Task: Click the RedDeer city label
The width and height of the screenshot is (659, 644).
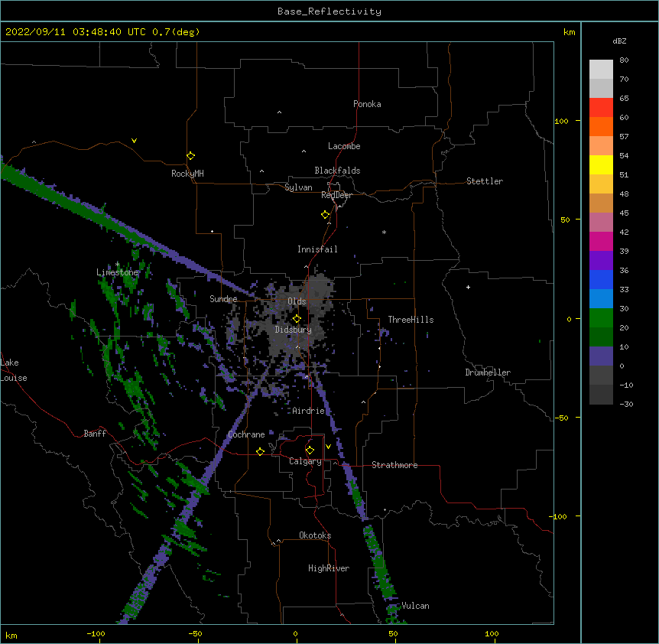Action: [336, 195]
